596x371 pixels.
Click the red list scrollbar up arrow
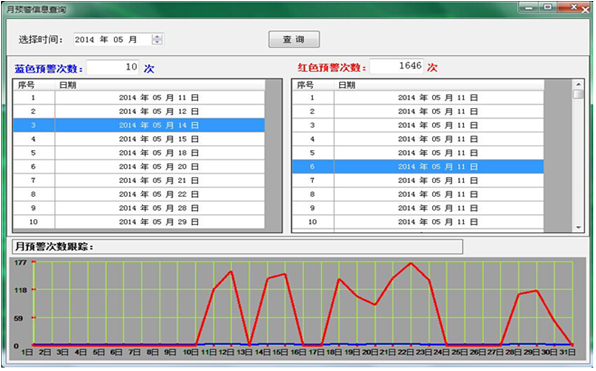coord(578,84)
